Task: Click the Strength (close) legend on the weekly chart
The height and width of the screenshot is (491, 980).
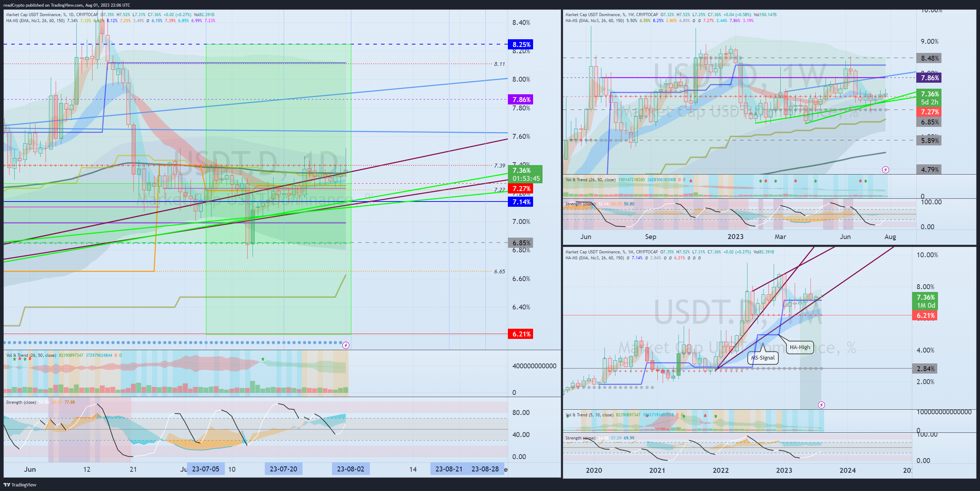Action: [581, 204]
